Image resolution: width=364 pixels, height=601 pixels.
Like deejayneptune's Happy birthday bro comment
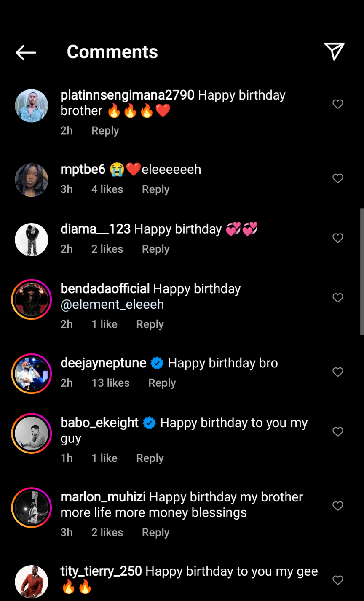click(338, 372)
